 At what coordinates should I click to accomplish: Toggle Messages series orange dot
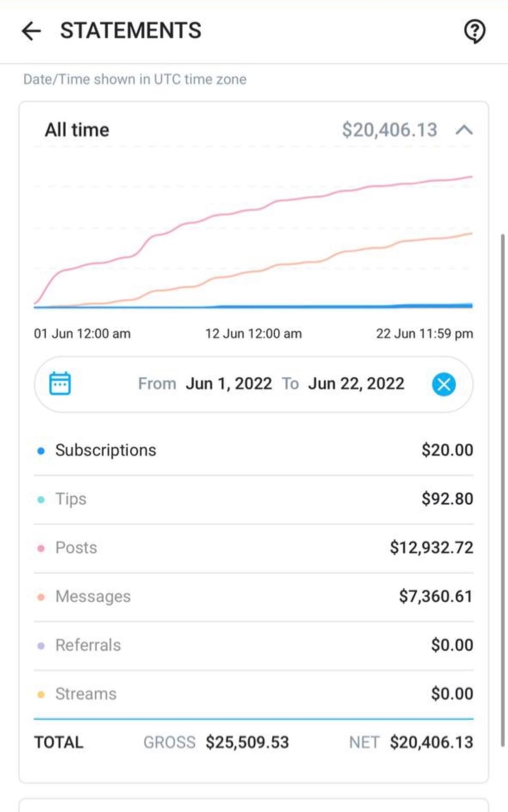click(41, 597)
